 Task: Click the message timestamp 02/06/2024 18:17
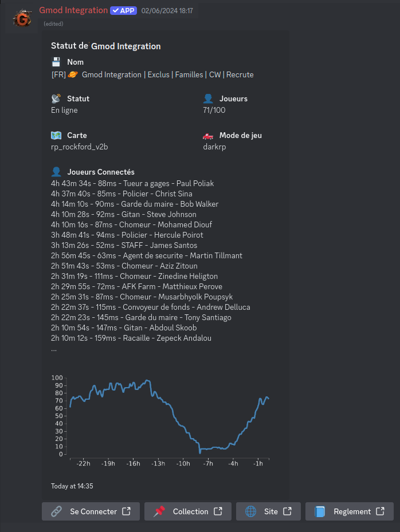tap(167, 10)
